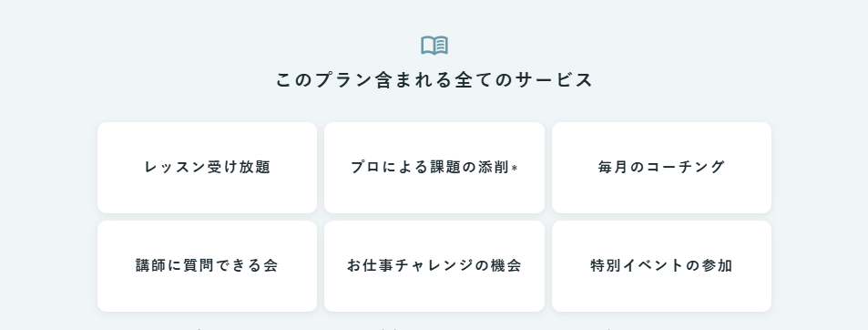This screenshot has width=868, height=330.
Task: Click blank space inside the レッスン card
Action: 207,195
